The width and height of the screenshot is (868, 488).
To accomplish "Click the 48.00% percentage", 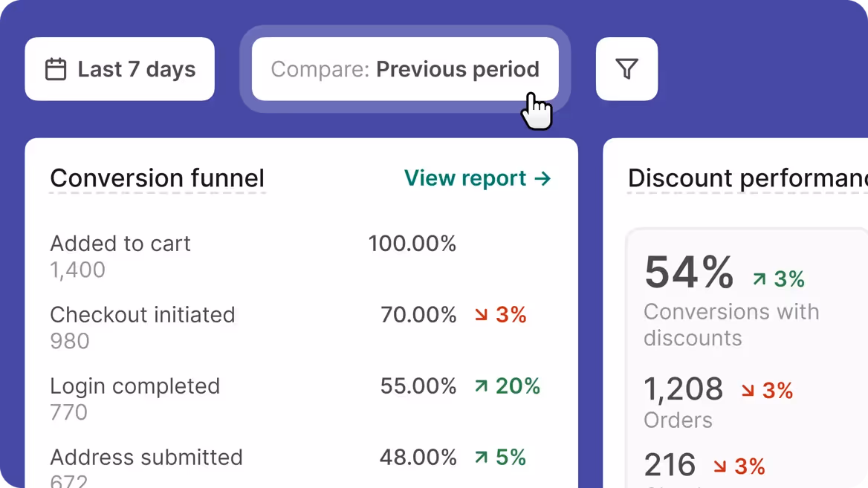I will click(x=418, y=458).
